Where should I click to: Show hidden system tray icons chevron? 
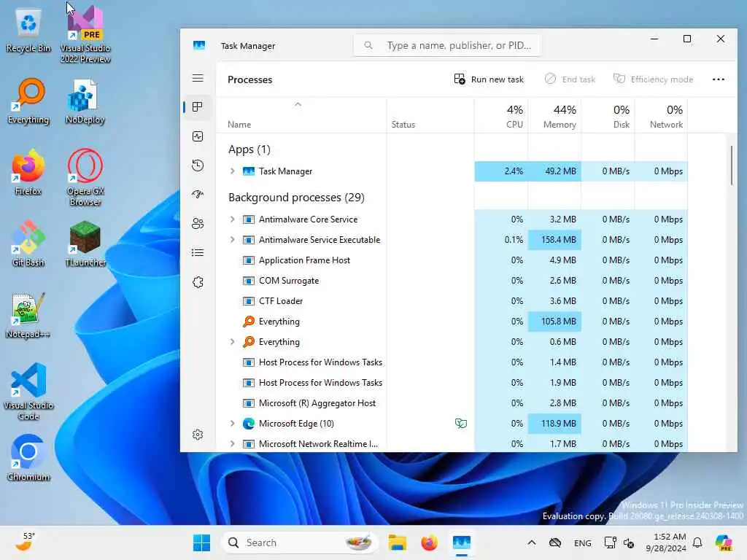[532, 542]
